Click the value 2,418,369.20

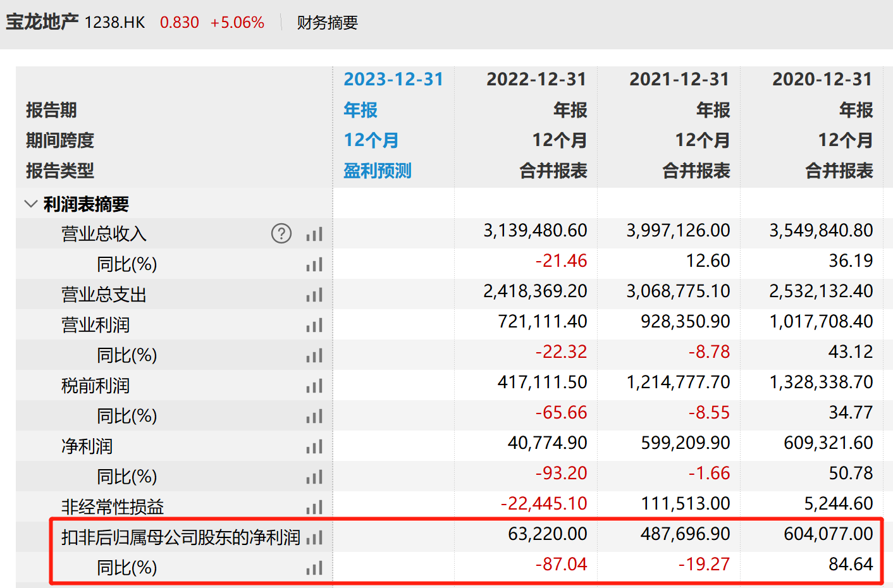[536, 291]
